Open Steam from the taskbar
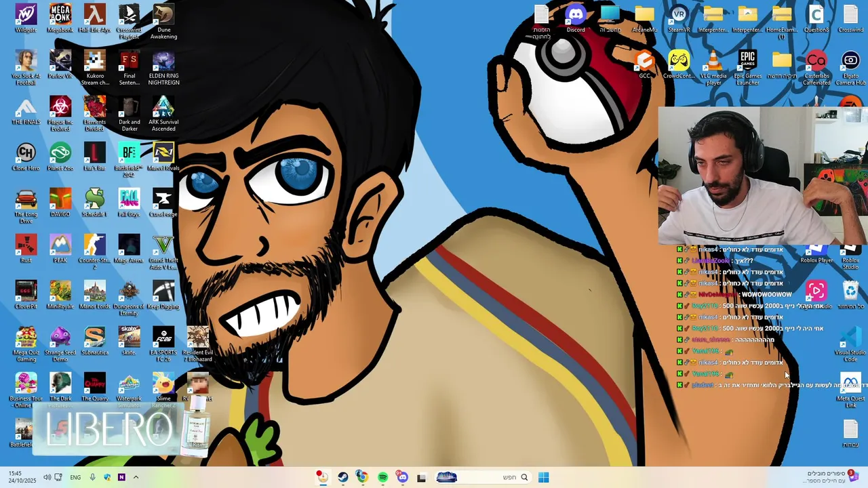868x488 pixels. click(x=343, y=478)
